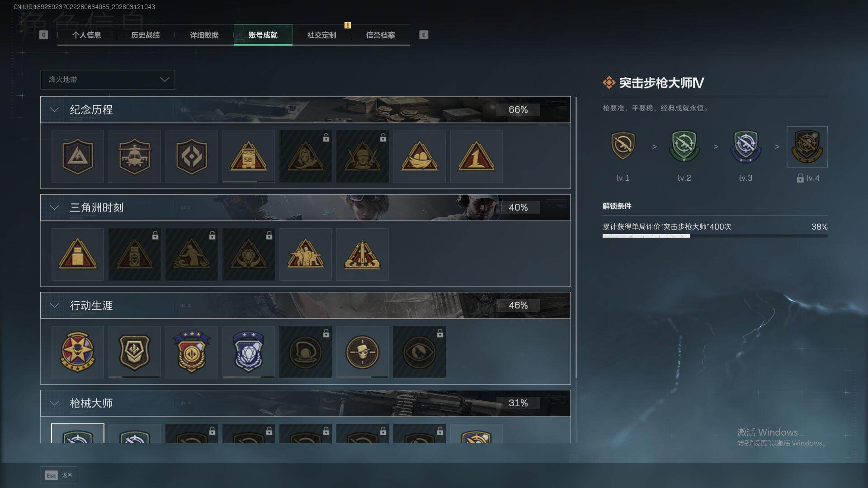Collapse the 枪械大师 section

tap(54, 403)
